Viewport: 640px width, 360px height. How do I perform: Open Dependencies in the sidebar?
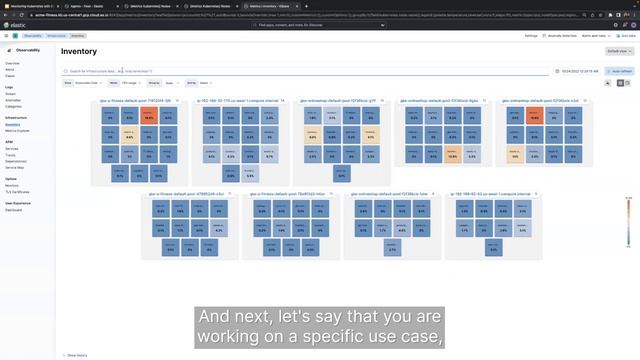point(16,161)
